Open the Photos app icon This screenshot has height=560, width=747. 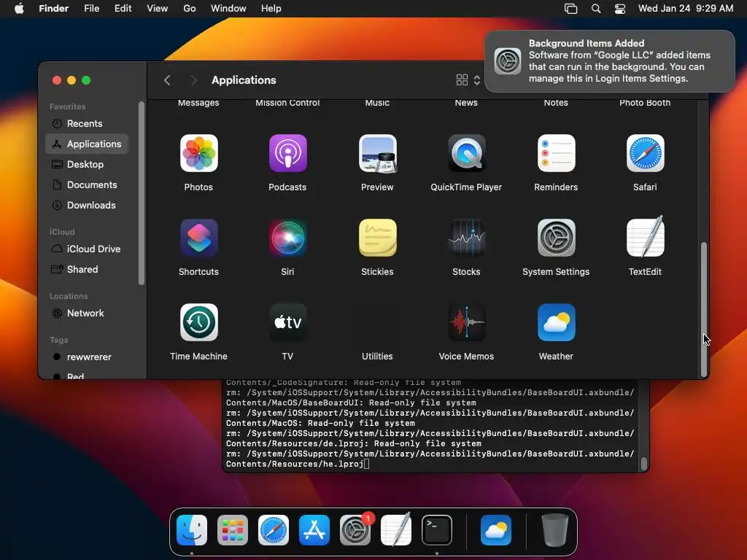coord(198,153)
